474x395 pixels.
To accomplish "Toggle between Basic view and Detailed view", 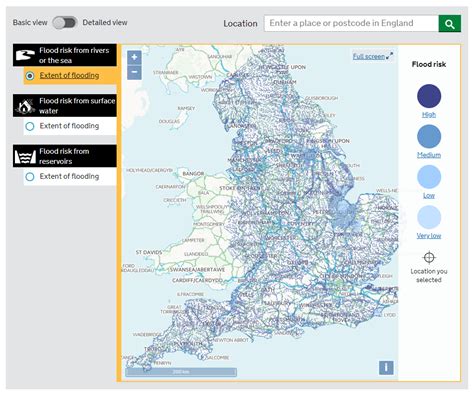I will point(65,23).
